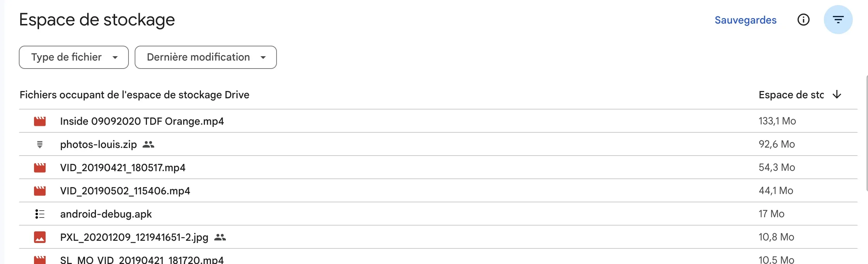Viewport: 868px width, 264px height.
Task: Open the Sauvegardes link
Action: click(745, 20)
